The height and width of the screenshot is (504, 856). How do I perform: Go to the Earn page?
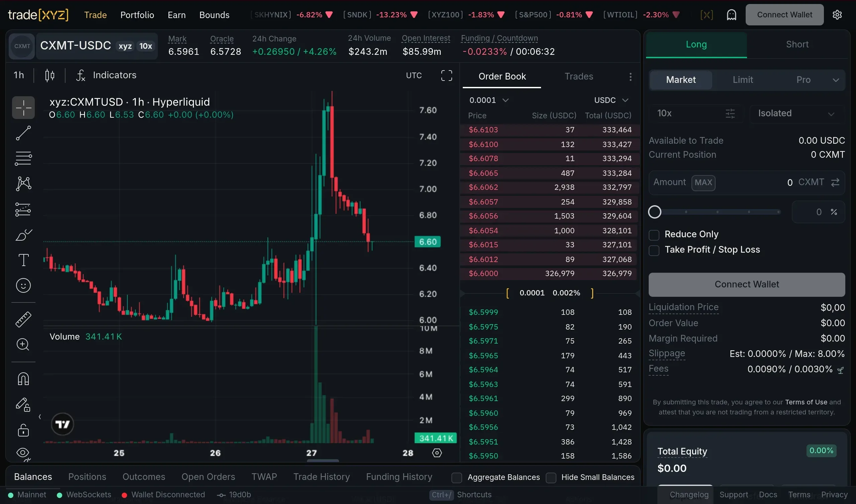(x=177, y=15)
